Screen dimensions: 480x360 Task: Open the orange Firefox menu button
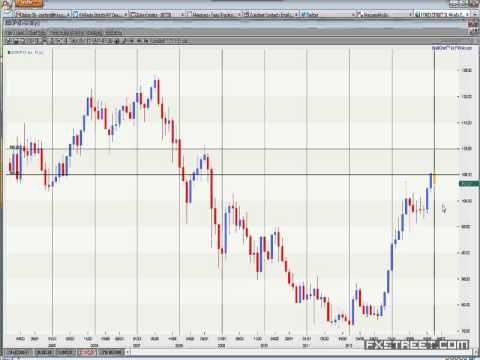(29, 3)
